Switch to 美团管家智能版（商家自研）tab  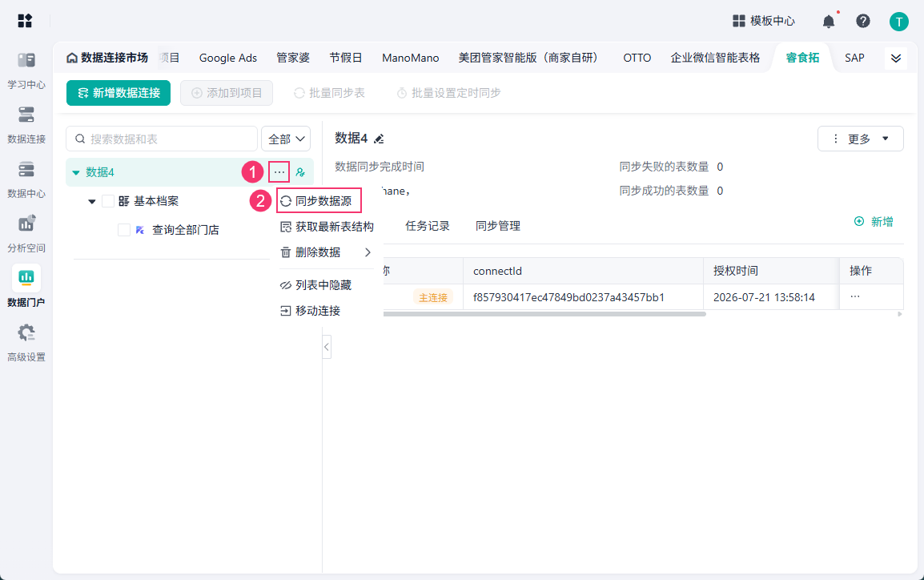click(x=530, y=58)
